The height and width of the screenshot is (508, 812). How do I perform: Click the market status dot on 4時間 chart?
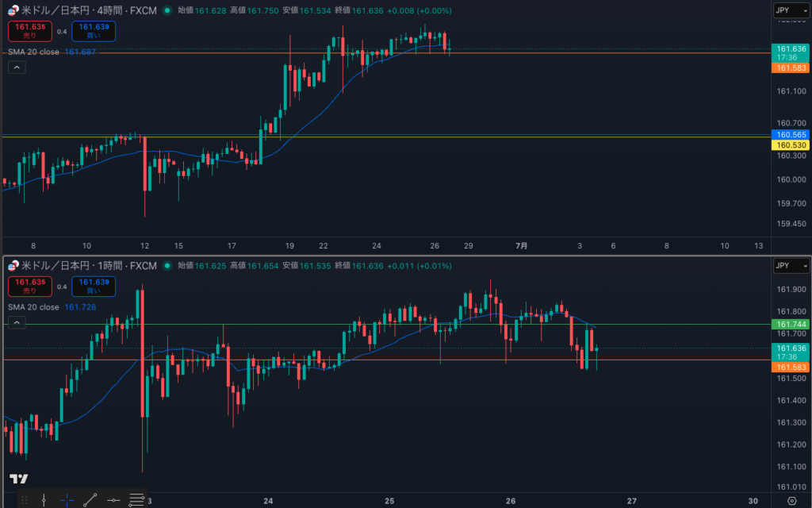click(x=167, y=10)
